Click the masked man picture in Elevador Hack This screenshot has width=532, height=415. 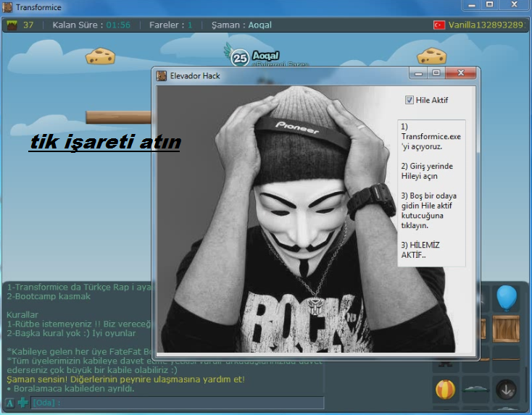point(277,219)
